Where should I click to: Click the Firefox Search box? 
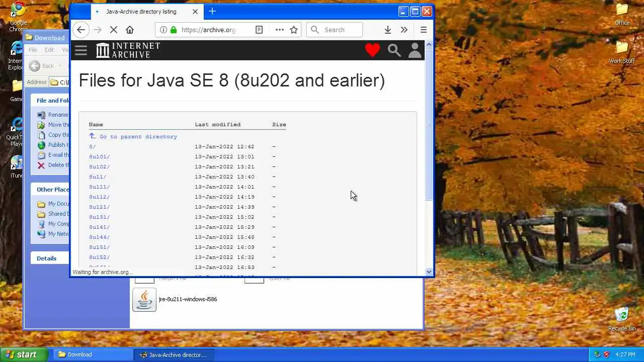335,30
